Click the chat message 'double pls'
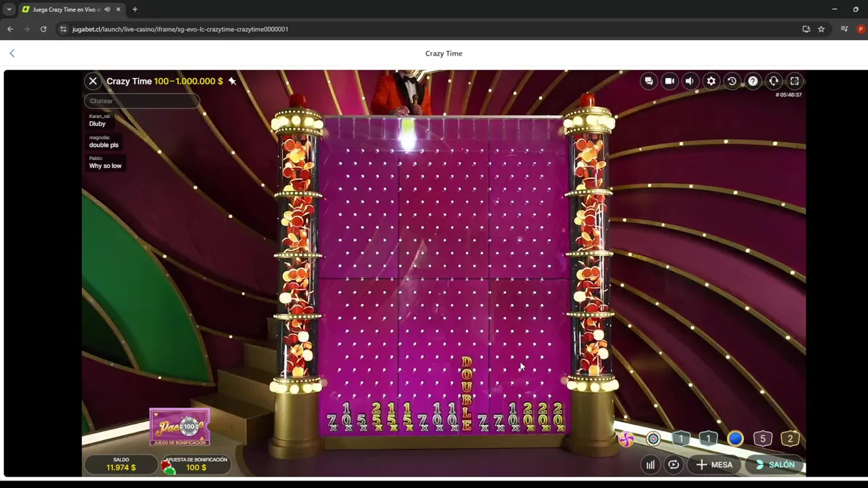868x488 pixels. pyautogui.click(x=104, y=145)
